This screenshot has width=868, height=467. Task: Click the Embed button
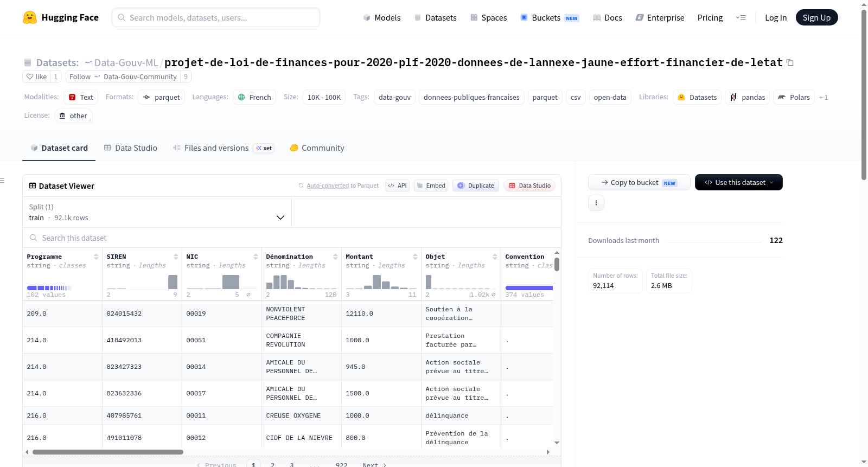pos(430,185)
